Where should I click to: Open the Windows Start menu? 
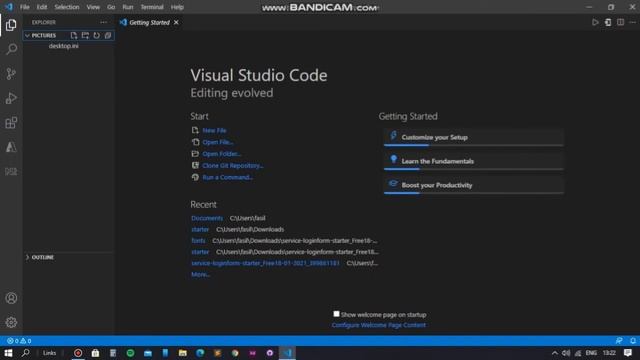[8, 353]
